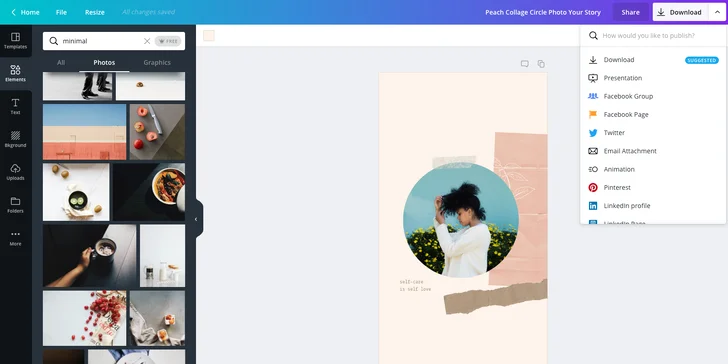Click the publish search field
This screenshot has height=364, width=728.
point(653,35)
